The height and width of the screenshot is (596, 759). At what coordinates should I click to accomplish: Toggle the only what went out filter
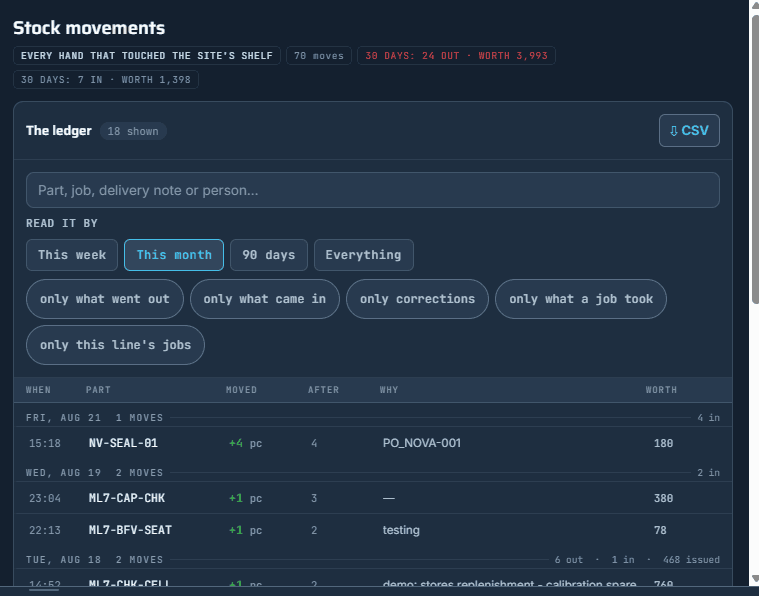point(105,299)
